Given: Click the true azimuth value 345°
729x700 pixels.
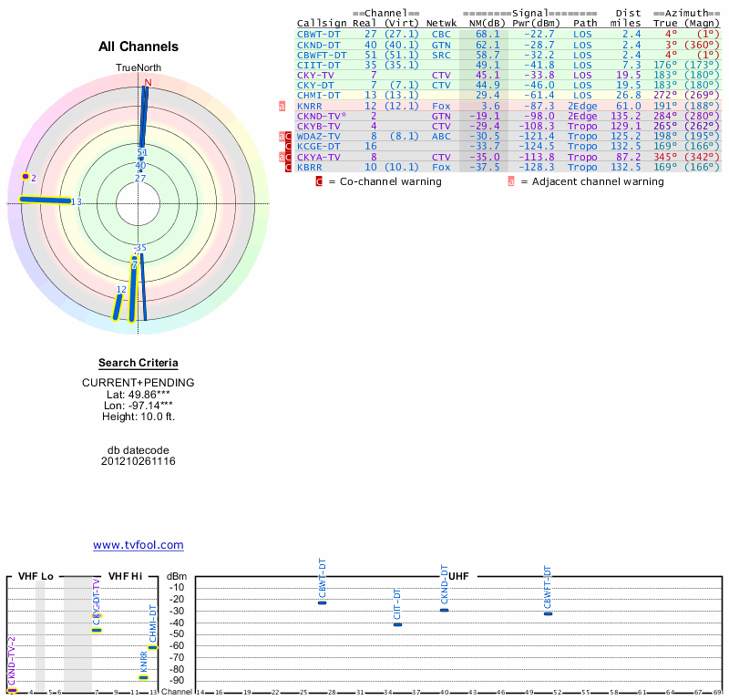Looking at the screenshot, I should pos(665,157).
